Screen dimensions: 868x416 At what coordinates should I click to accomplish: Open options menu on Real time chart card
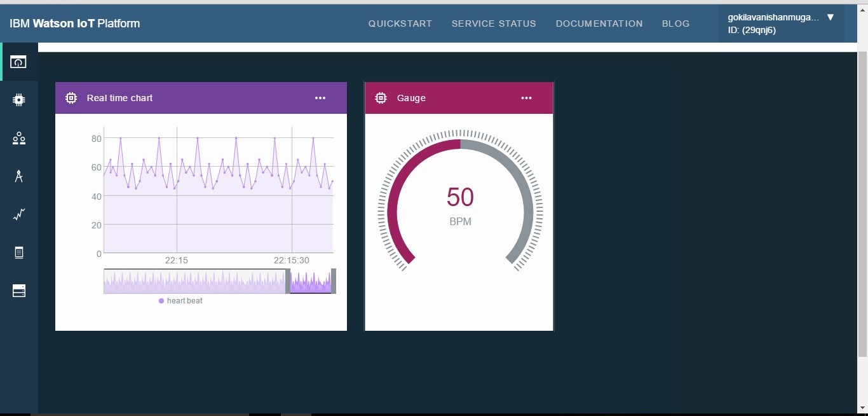pyautogui.click(x=320, y=98)
